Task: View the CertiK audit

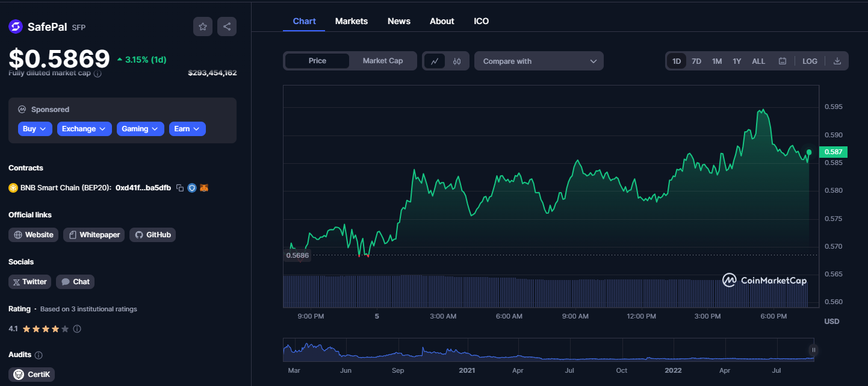Action: (x=31, y=375)
